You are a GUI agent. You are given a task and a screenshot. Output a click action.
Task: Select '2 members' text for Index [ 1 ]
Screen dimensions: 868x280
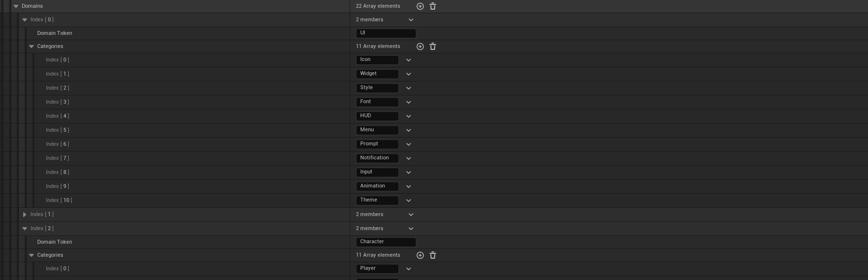(369, 215)
